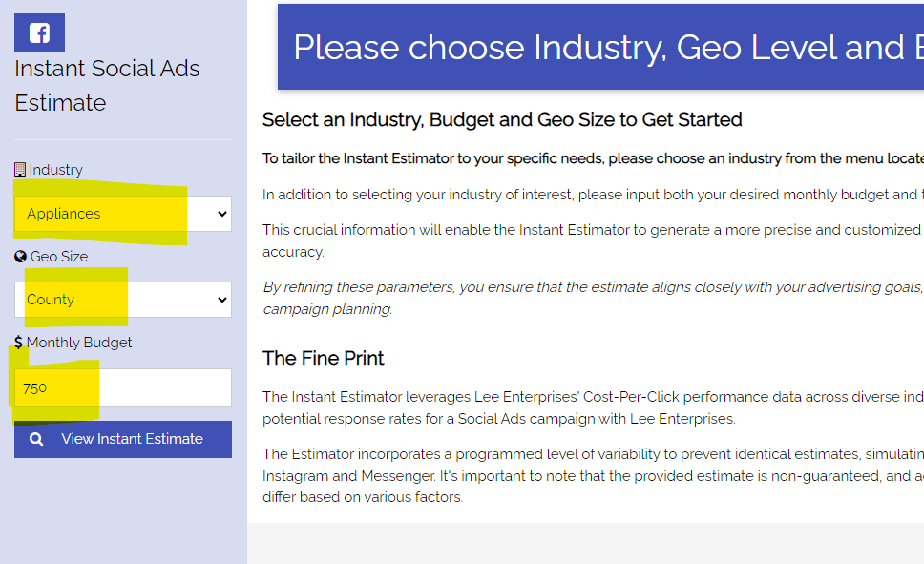Click the Geo Size field label
This screenshot has width=924, height=564.
tap(58, 256)
